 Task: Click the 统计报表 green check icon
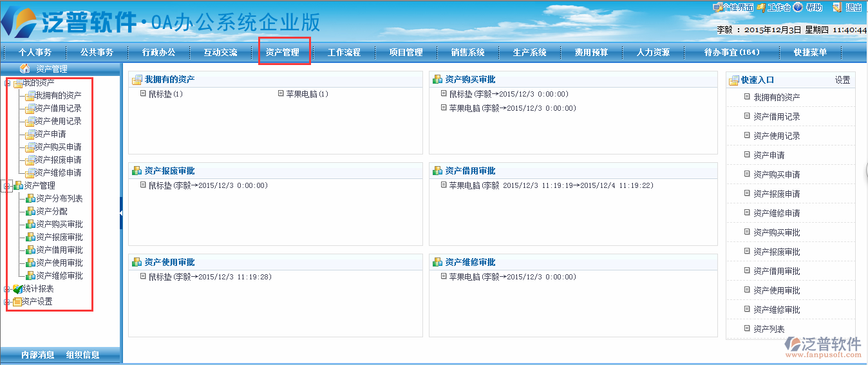[17, 289]
